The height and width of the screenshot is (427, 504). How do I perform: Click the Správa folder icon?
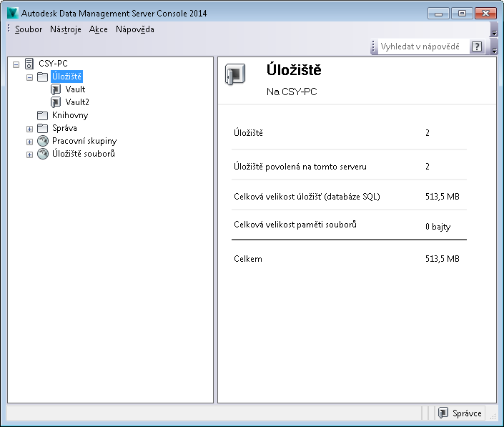click(x=42, y=128)
